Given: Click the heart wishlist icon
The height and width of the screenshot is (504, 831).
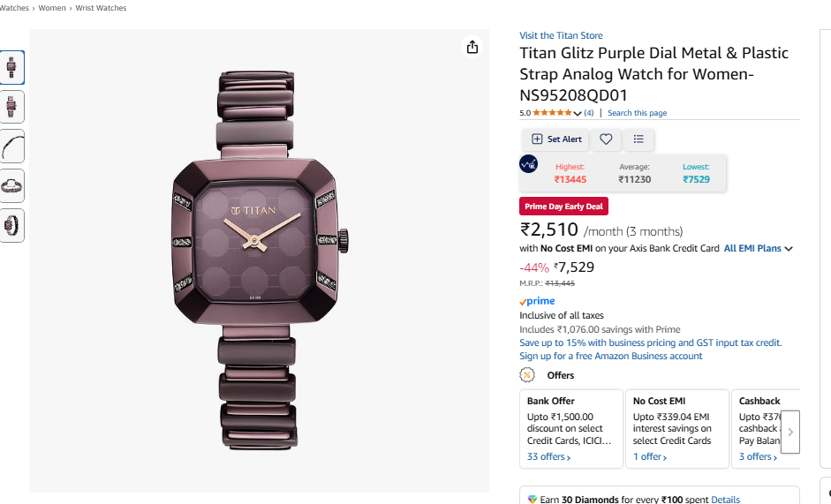Looking at the screenshot, I should tap(606, 139).
